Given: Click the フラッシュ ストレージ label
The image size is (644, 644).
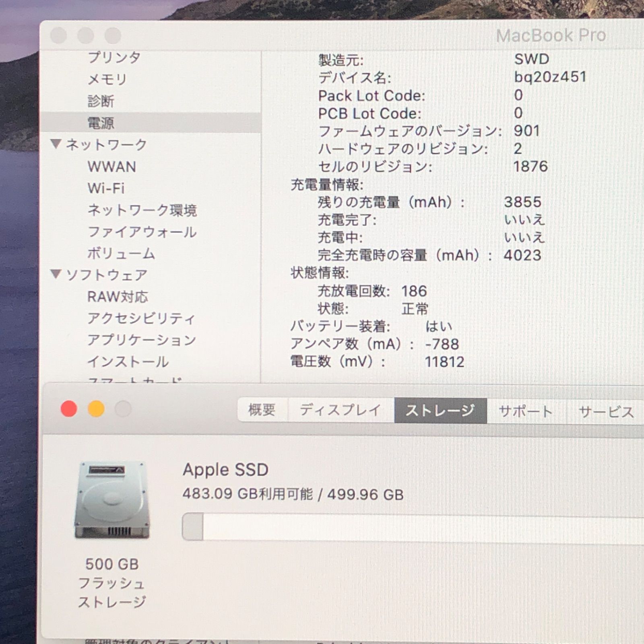Looking at the screenshot, I should tap(111, 592).
